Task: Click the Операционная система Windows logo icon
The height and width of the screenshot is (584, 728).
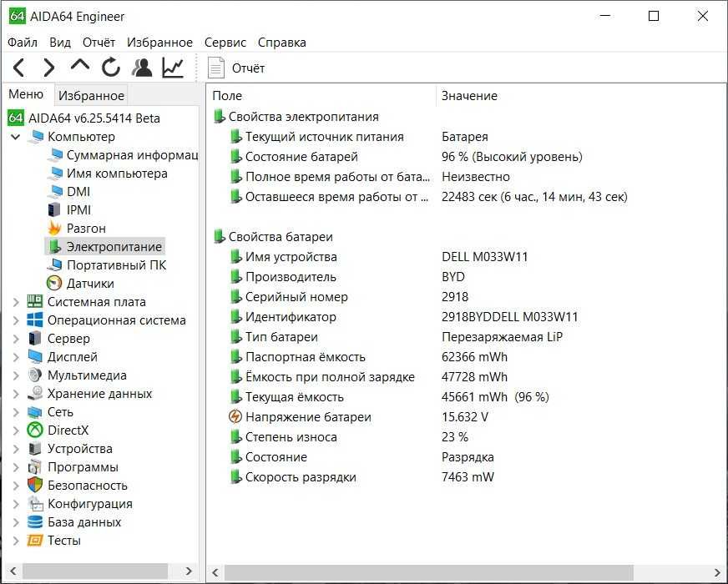Action: 35,320
